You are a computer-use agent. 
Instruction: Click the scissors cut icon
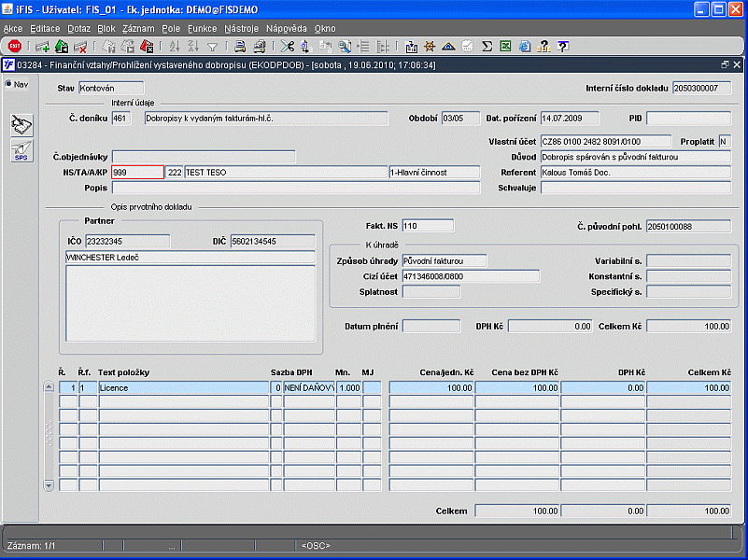[x=288, y=47]
